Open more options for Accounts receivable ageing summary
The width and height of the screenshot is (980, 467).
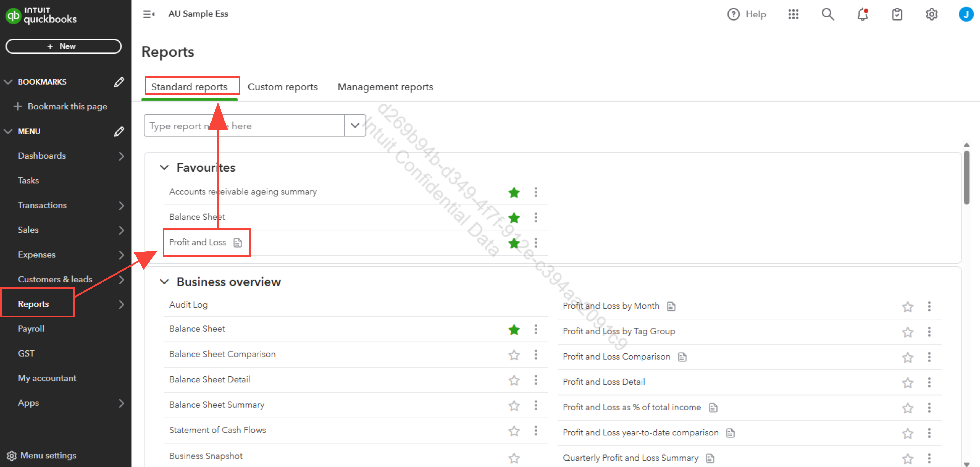(x=536, y=192)
